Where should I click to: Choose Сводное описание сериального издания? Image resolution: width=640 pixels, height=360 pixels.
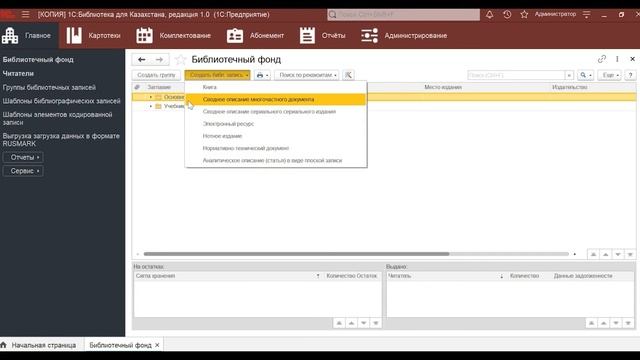pyautogui.click(x=276, y=111)
